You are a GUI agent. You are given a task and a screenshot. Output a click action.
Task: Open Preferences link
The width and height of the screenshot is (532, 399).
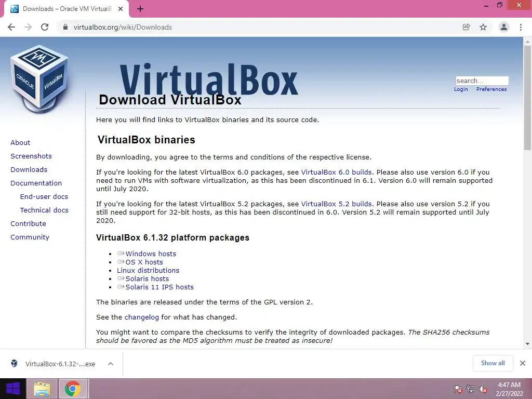click(x=491, y=89)
